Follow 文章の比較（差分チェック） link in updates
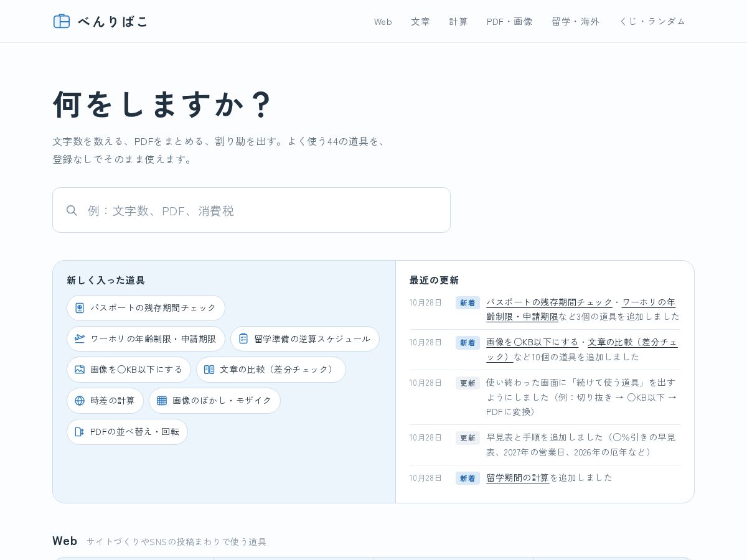 582,349
